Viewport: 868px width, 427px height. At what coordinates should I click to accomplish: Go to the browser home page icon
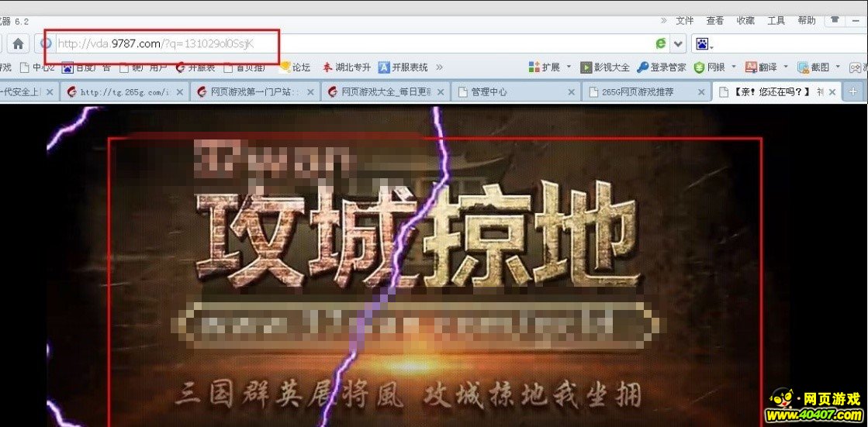[x=18, y=43]
